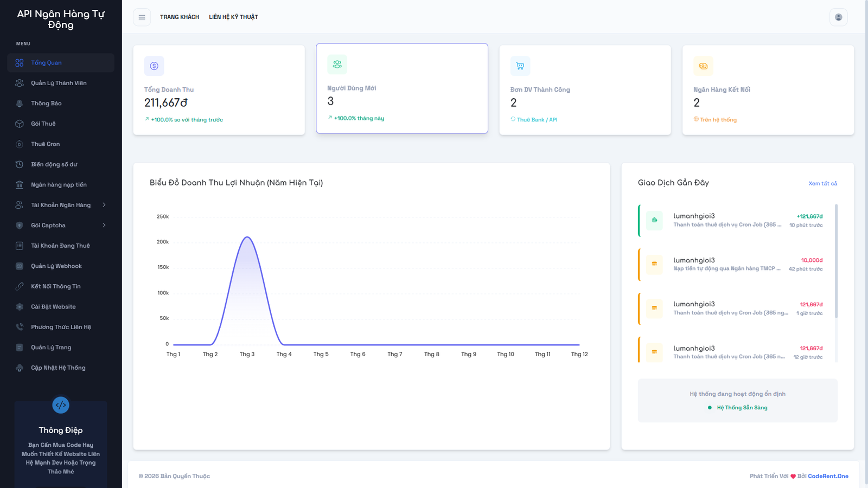Open Quản Lý Thành Viên in sidebar
The image size is (868, 488).
point(59,83)
